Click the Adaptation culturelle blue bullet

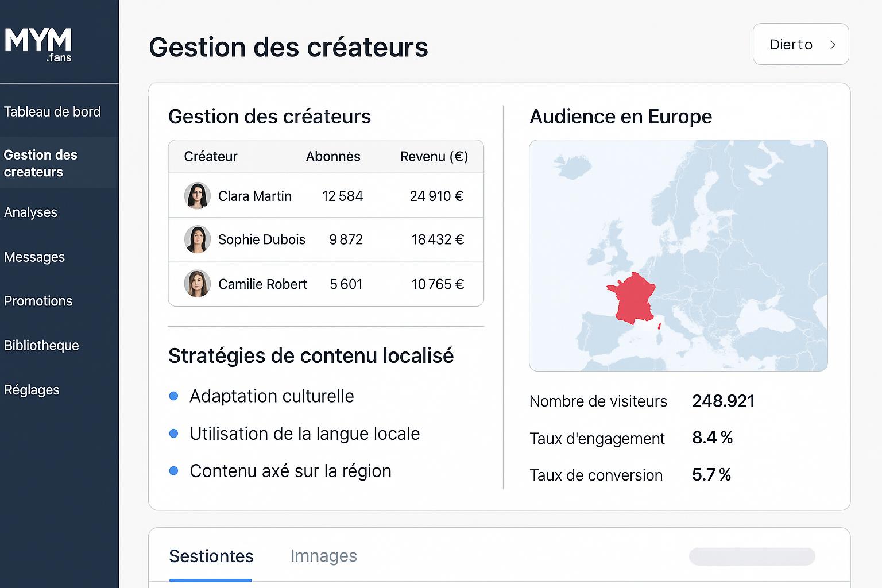point(174,396)
